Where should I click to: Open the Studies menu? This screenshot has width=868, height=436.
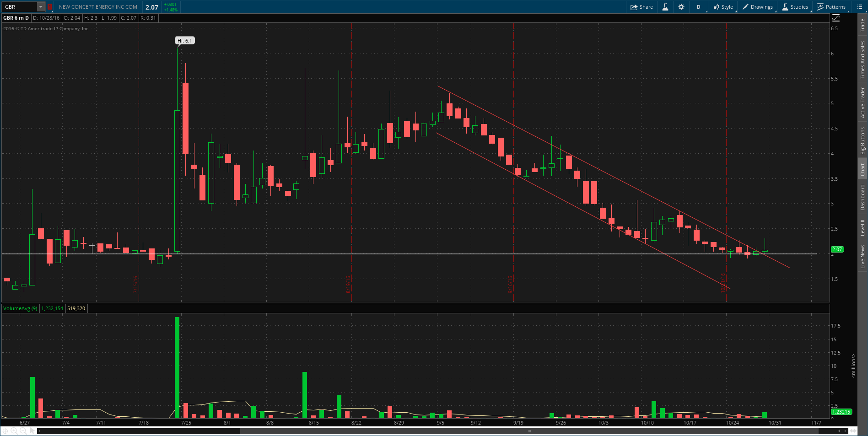tap(795, 7)
